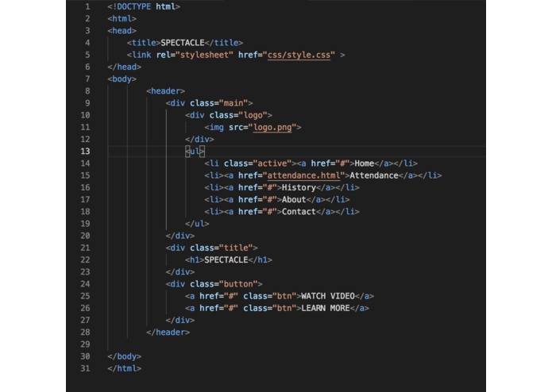The height and width of the screenshot is (392, 552).
Task: Click the "active" class value on line 14
Action: 272,163
